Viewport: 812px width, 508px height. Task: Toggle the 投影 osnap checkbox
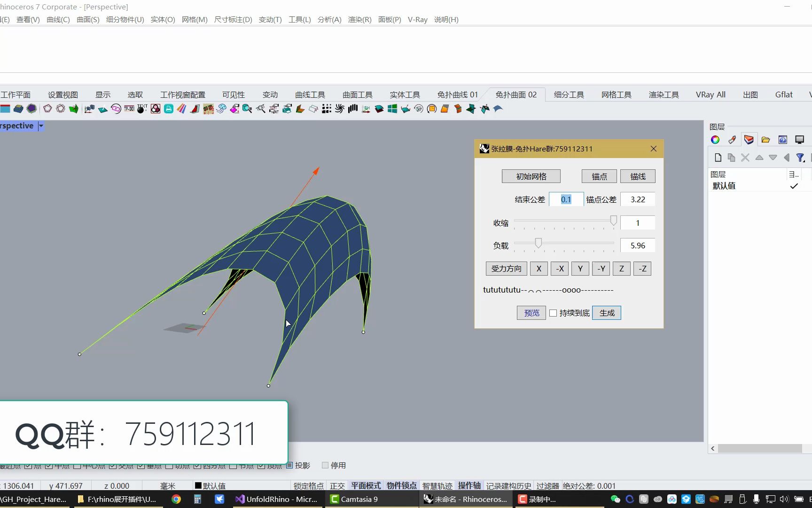289,465
